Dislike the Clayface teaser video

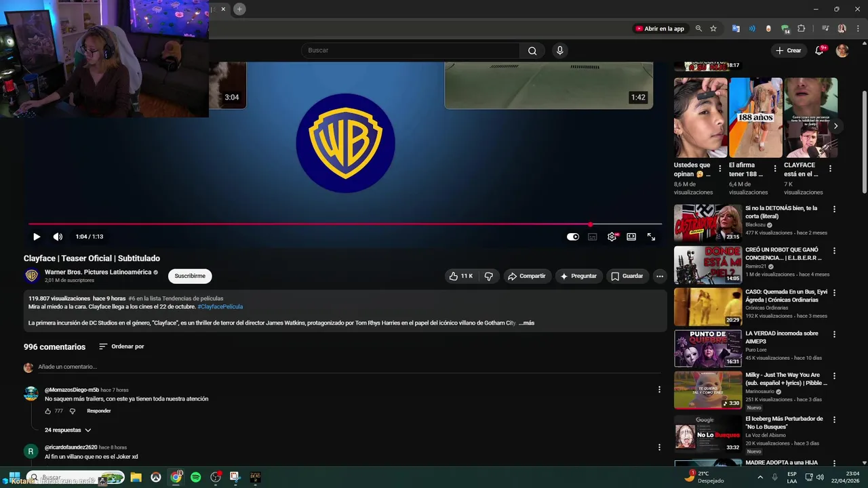(x=488, y=276)
